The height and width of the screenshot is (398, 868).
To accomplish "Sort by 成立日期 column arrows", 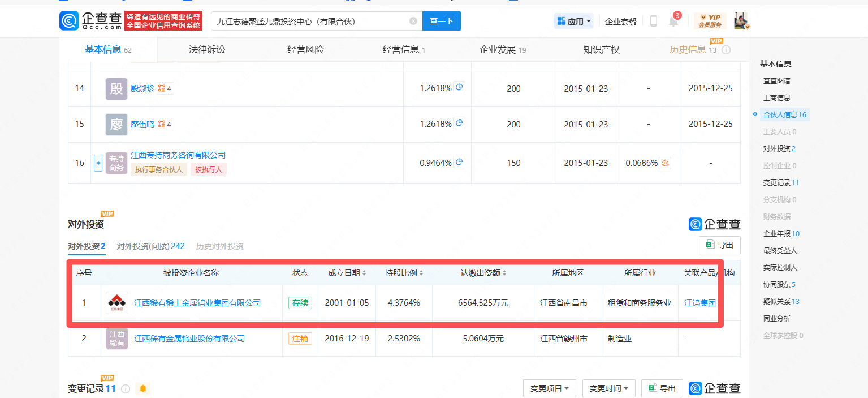I will point(364,273).
